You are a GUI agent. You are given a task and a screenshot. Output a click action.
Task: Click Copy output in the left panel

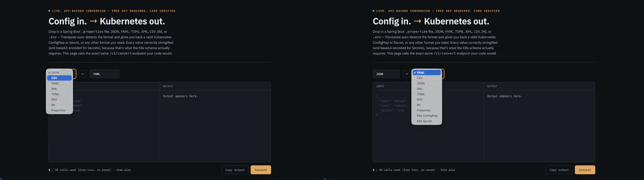[x=235, y=170]
